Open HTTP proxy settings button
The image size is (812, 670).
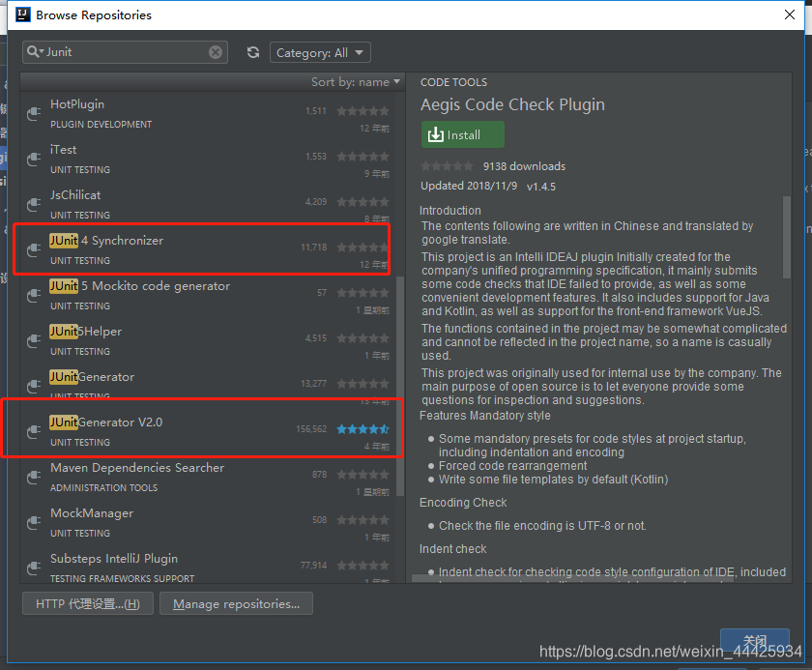pos(88,603)
